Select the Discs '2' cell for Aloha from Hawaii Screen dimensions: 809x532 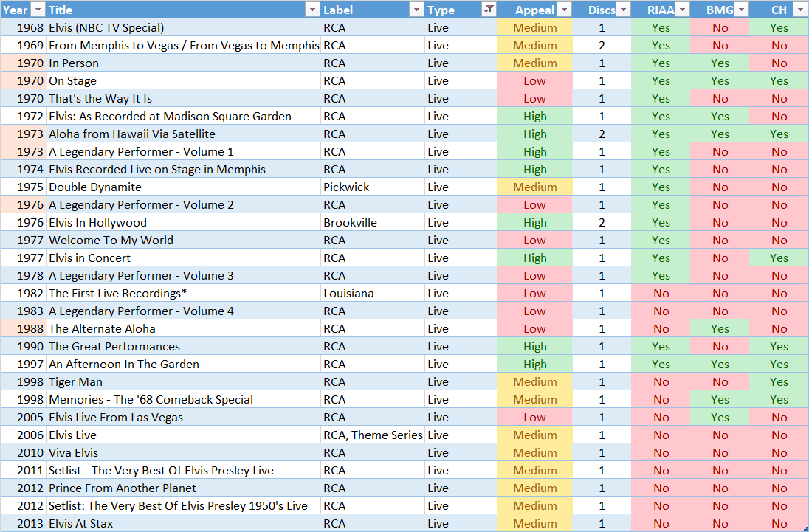[602, 134]
